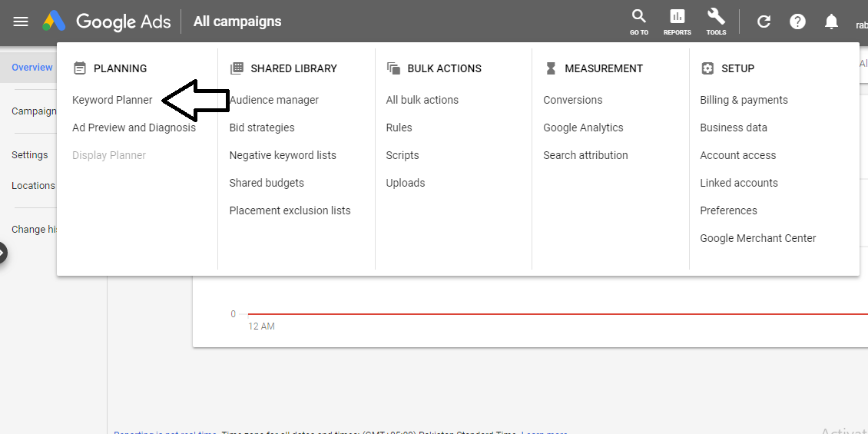Viewport: 868px width, 434px height.
Task: Open Linked accounts
Action: [x=739, y=184]
